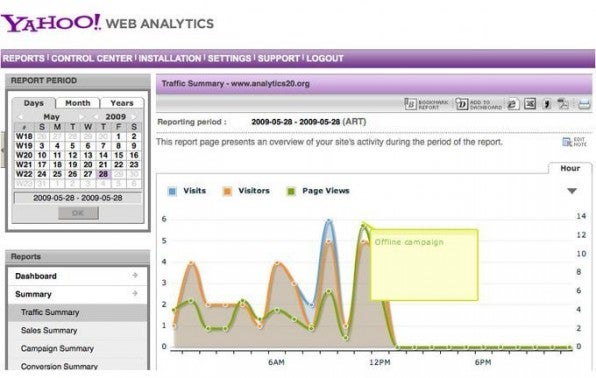Screen dimensions: 596x378
Task: Open the Settings menu
Action: [x=229, y=59]
